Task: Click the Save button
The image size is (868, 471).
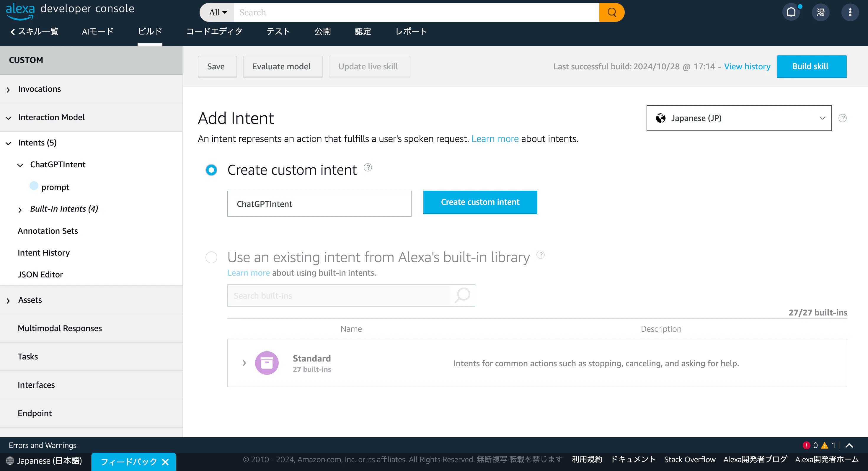Action: coord(217,66)
